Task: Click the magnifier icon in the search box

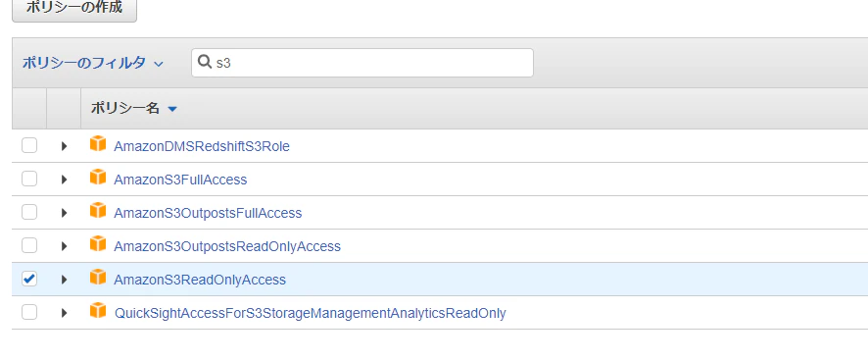Action: (x=205, y=62)
